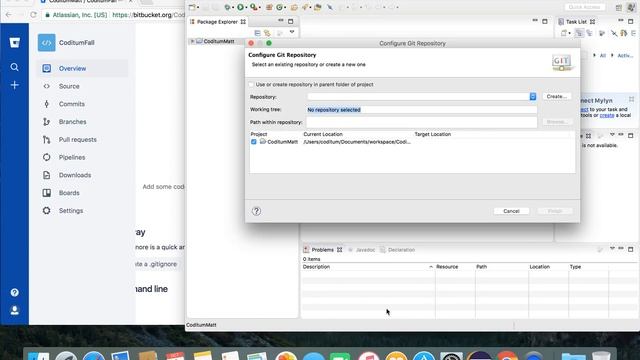The image size is (640, 360).
Task: Toggle Link with Editor in Package Explorer
Action: coord(267,33)
